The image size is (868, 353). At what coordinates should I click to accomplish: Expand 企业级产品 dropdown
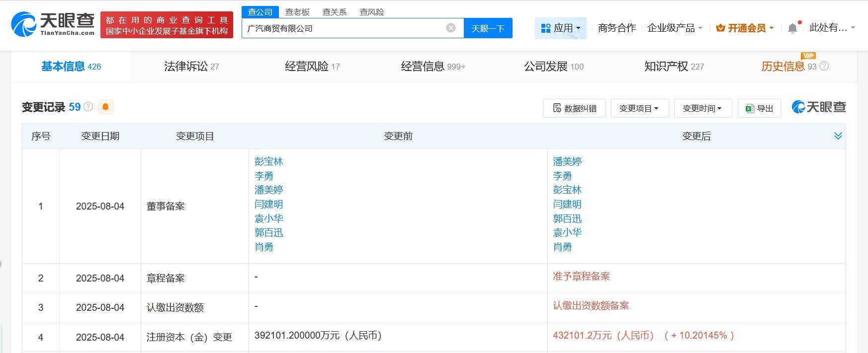675,28
